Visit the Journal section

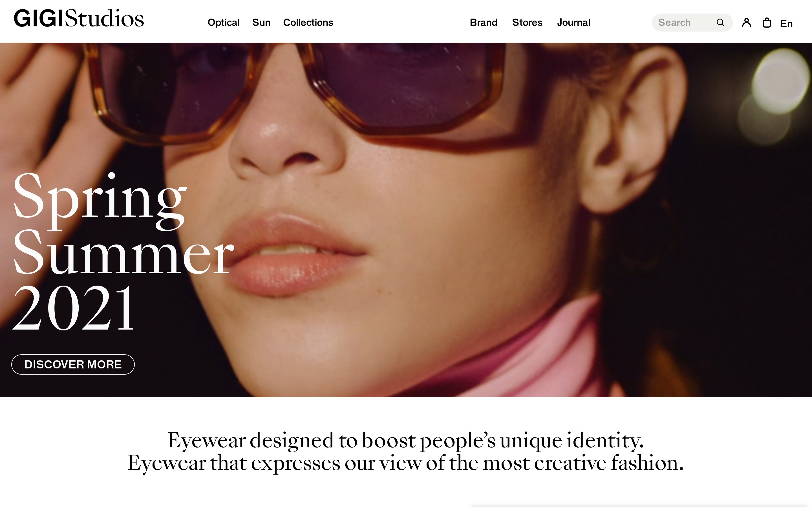coord(573,23)
